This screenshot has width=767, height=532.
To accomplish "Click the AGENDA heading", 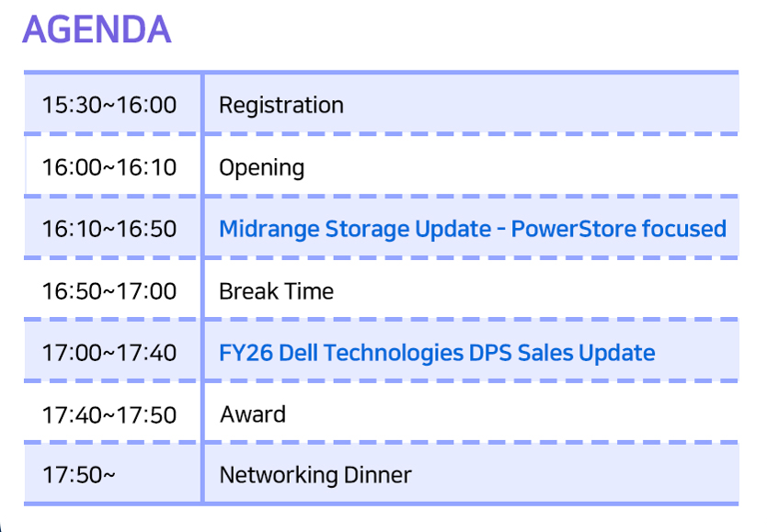I will 97,29.
